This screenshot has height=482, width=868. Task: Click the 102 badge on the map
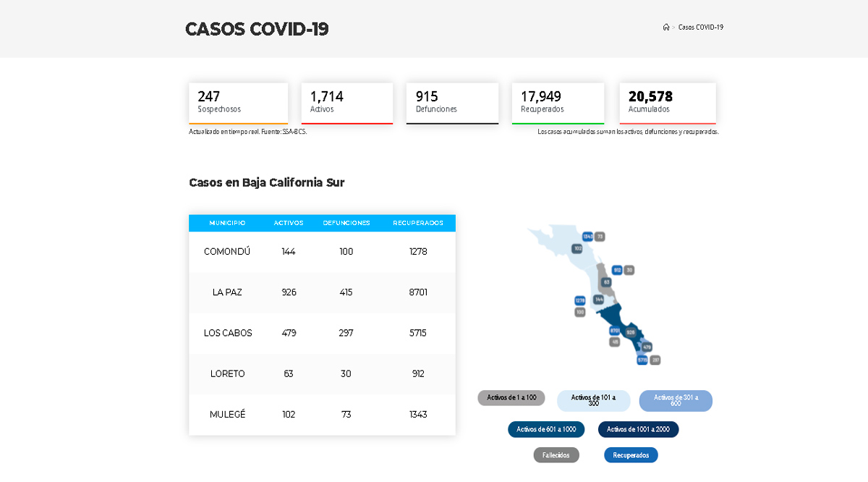577,248
